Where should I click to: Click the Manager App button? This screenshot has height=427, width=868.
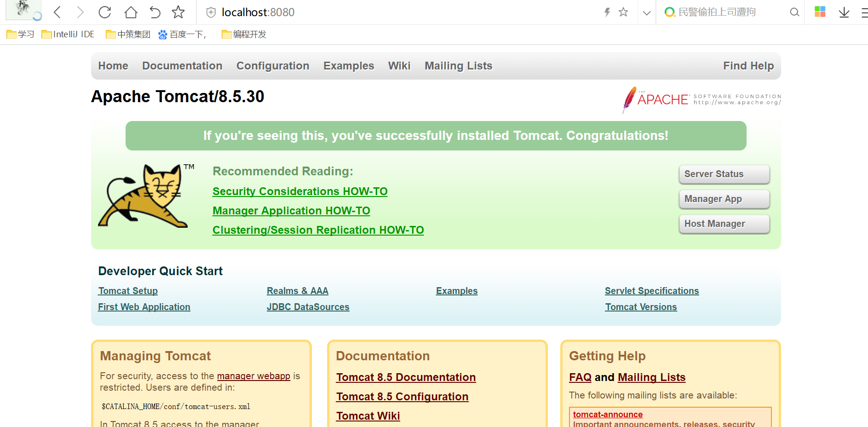[x=724, y=199]
